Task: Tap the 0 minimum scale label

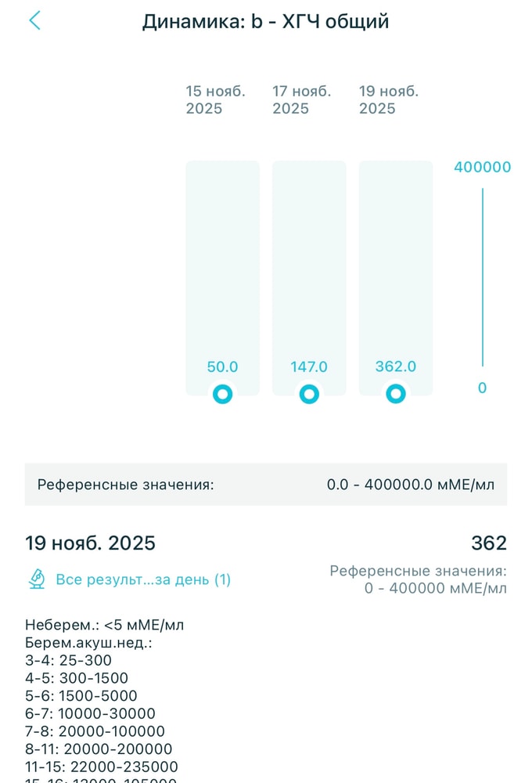Action: (x=482, y=388)
